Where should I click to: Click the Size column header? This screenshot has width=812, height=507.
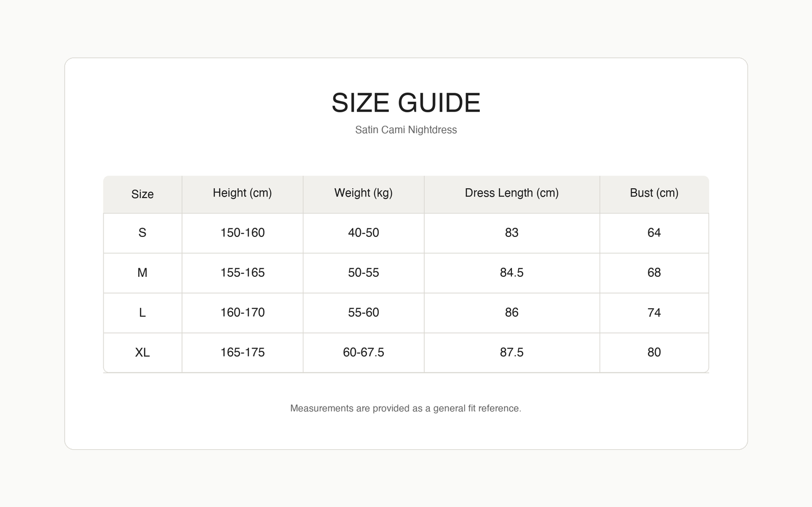[x=143, y=194]
